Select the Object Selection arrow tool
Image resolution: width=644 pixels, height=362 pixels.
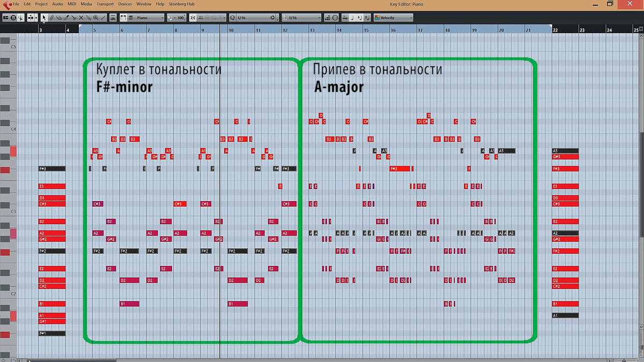tap(44, 18)
